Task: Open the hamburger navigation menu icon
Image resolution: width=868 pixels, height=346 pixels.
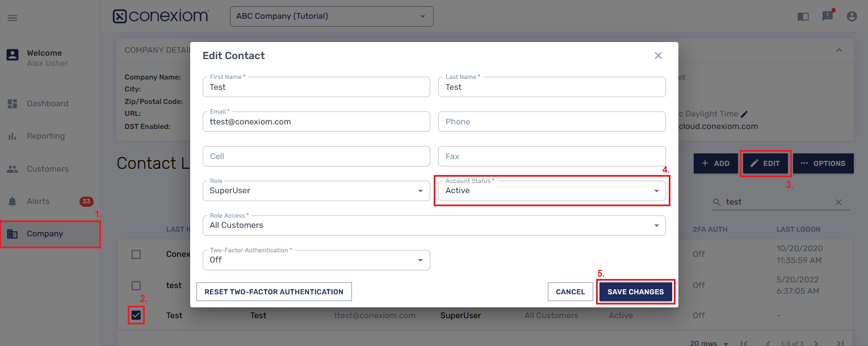Action: [x=12, y=18]
